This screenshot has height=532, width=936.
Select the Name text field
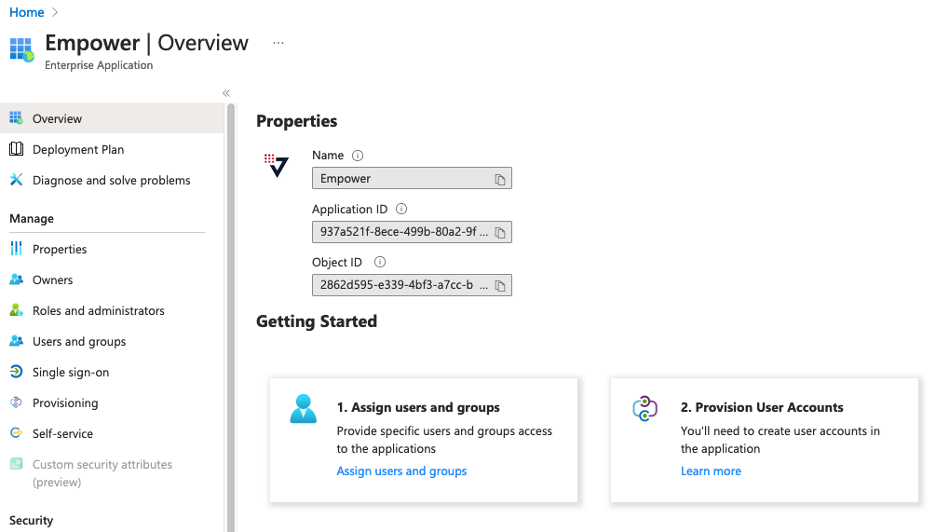click(x=412, y=179)
